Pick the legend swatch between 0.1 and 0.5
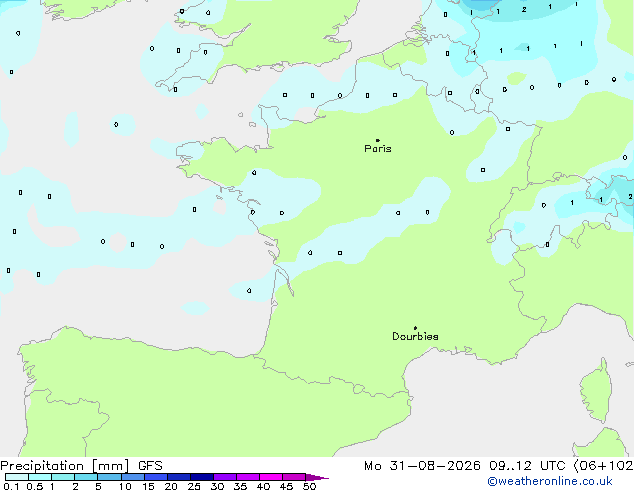 click(x=17, y=477)
